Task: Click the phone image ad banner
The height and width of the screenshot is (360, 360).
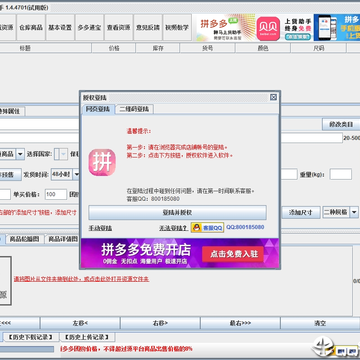Action: click(337, 28)
